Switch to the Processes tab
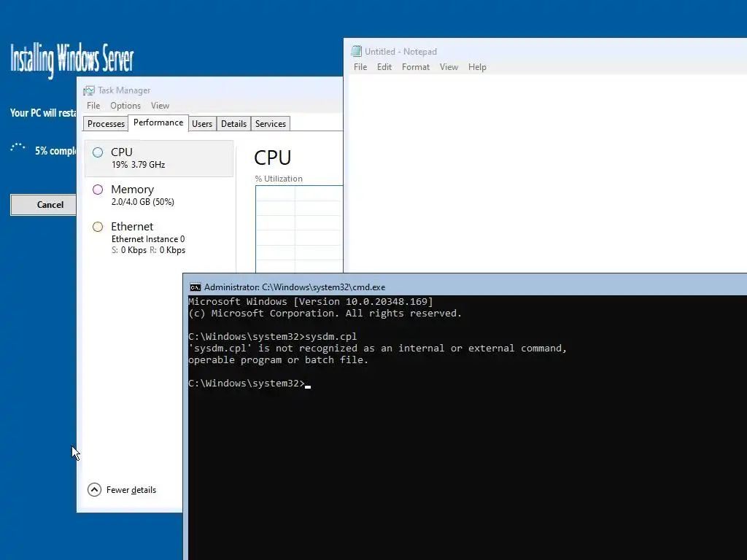Viewport: 747px width, 560px height. (x=106, y=124)
